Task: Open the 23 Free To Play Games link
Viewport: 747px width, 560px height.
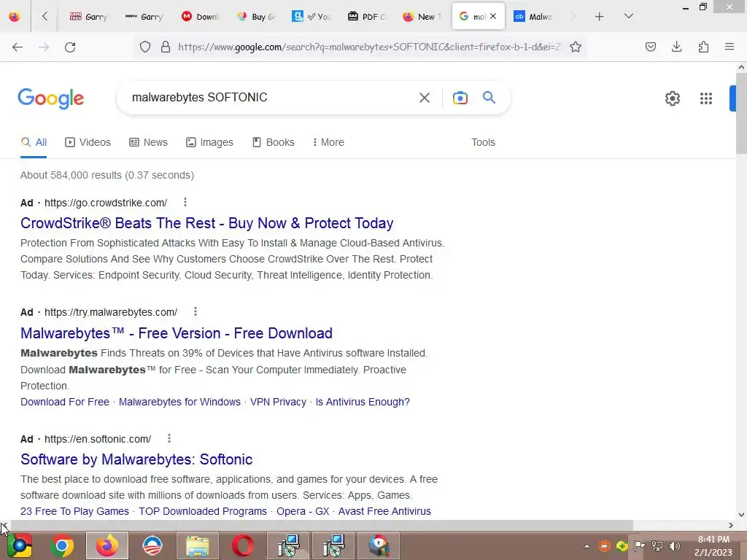Action: point(75,511)
